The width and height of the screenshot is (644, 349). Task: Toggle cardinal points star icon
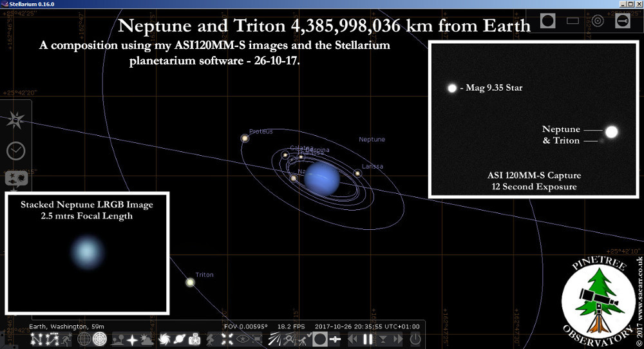[132, 339]
